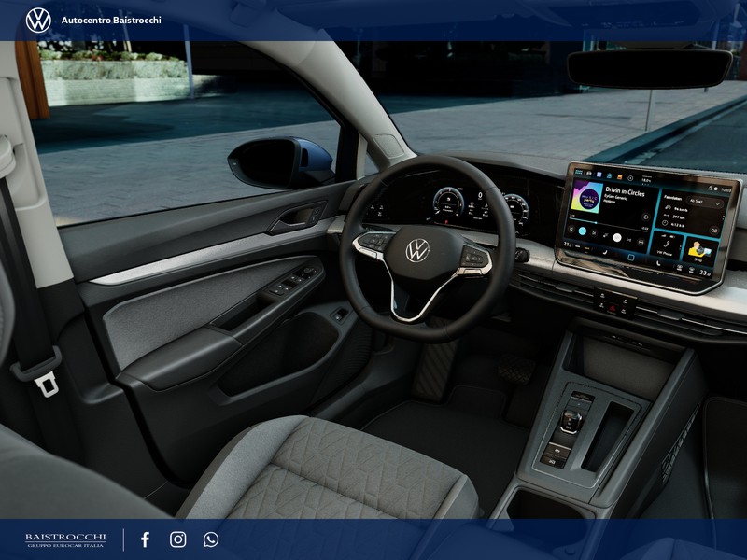The image size is (747, 560).
Task: Click the track progress slider on infotainment
Action: 609,223
